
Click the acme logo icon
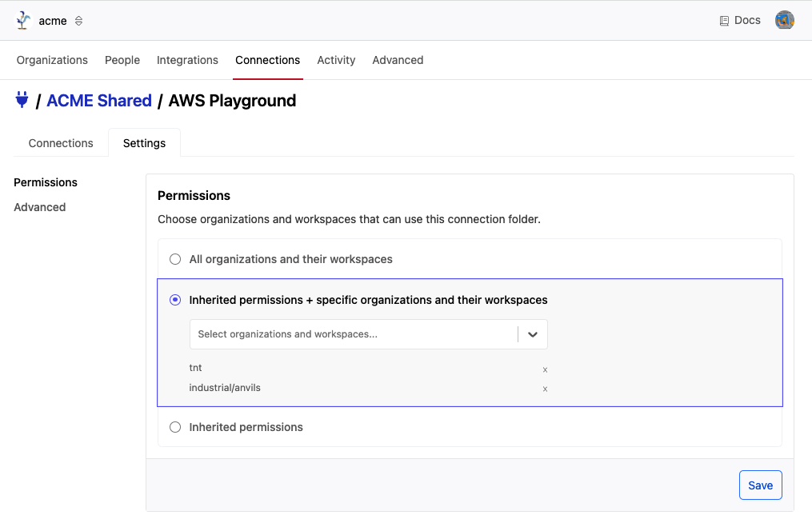coord(24,21)
